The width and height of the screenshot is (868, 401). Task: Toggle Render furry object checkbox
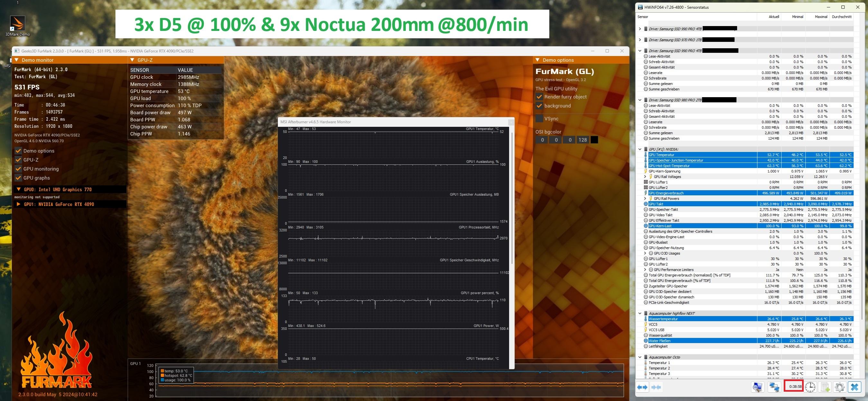tap(539, 97)
